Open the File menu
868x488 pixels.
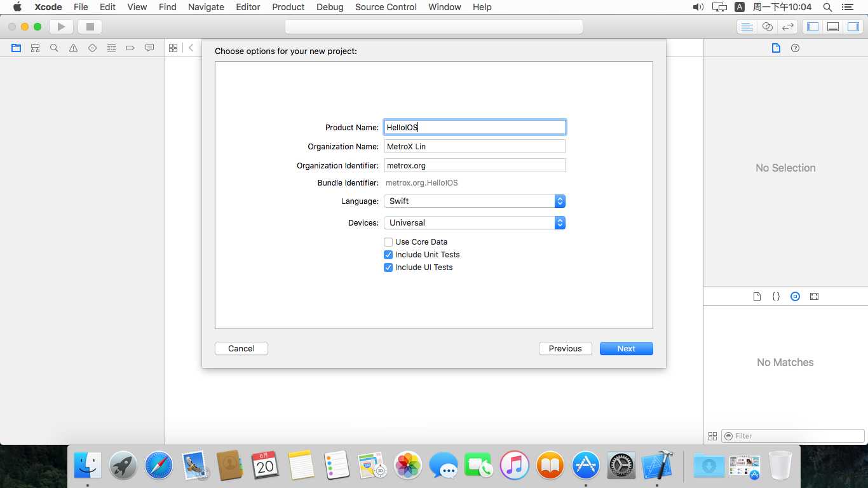click(x=81, y=7)
